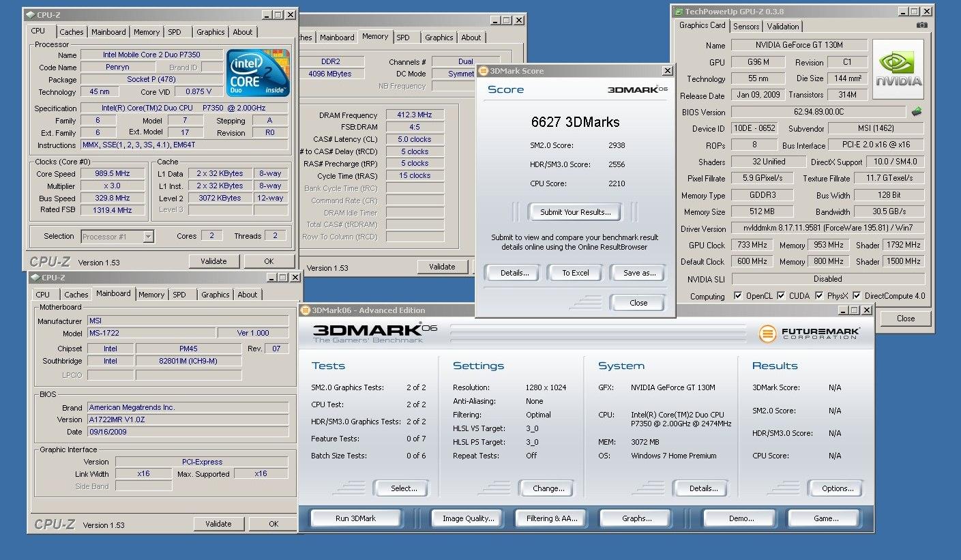The image size is (961, 560).
Task: Click the Southbridge value 82801IM (ICH9-M)
Action: pyautogui.click(x=188, y=362)
